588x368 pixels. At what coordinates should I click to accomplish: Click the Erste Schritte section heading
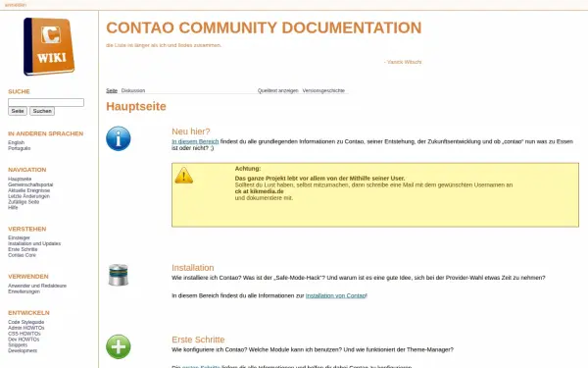pos(198,340)
